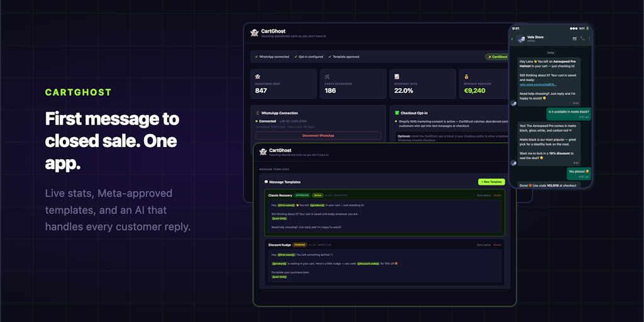The width and height of the screenshot is (644, 322).
Task: Click the Checkout Opt-in heading
Action: pyautogui.click(x=414, y=113)
